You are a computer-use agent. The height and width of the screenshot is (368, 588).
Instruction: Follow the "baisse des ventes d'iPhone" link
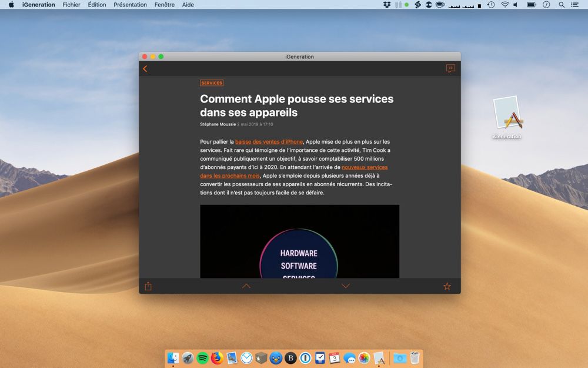(x=269, y=141)
